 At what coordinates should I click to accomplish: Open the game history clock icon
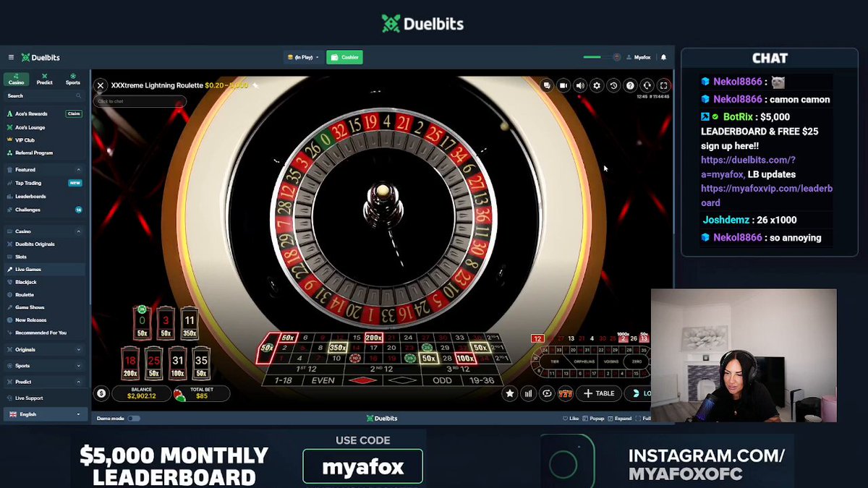click(x=613, y=85)
